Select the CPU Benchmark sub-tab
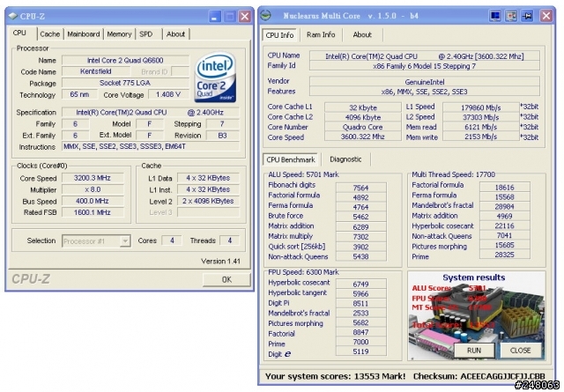 [x=291, y=159]
